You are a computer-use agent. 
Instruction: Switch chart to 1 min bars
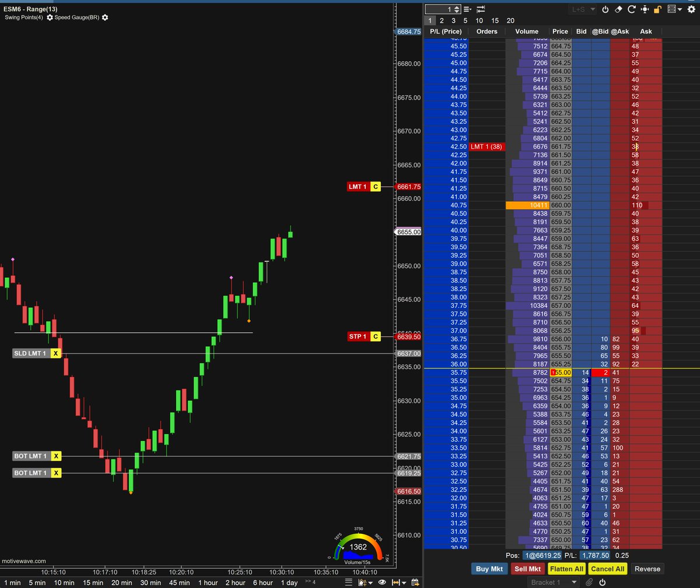click(x=11, y=583)
